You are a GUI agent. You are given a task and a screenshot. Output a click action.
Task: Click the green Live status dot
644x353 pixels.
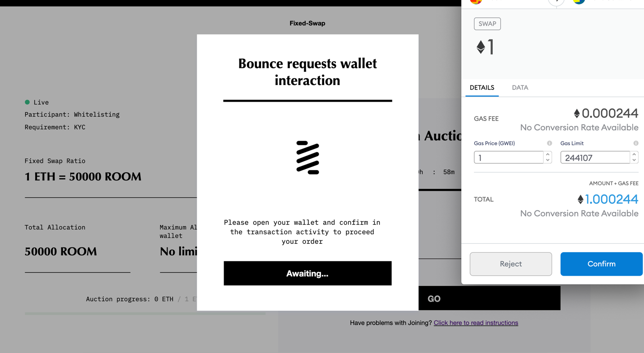(27, 102)
